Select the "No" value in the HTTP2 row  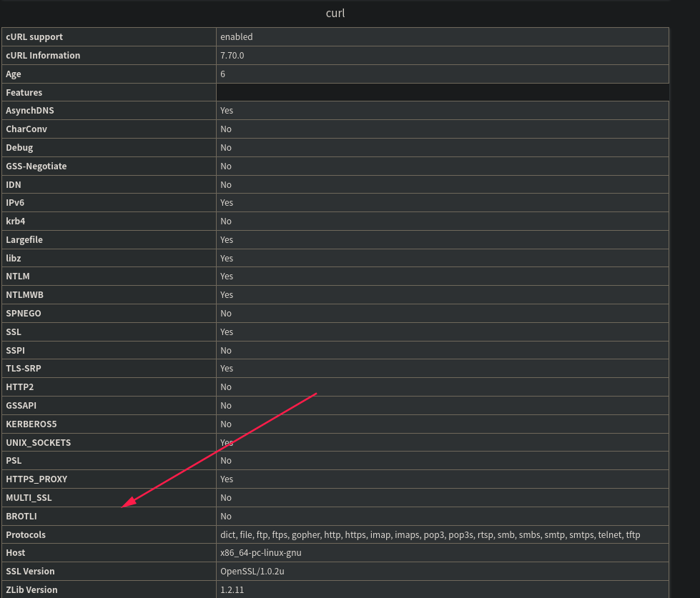click(x=226, y=387)
